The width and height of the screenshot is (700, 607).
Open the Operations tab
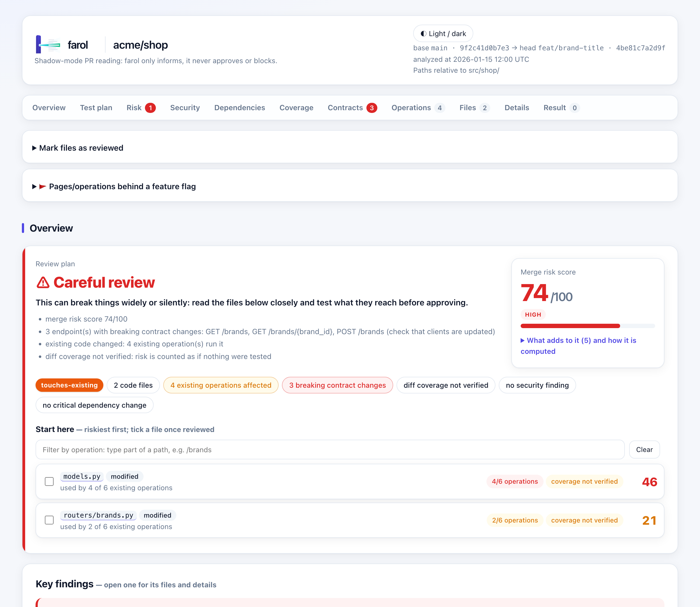[418, 108]
